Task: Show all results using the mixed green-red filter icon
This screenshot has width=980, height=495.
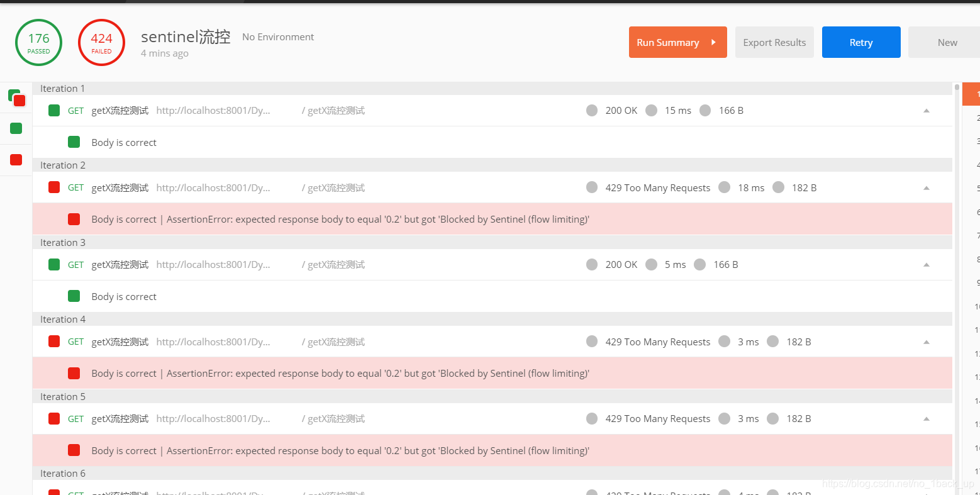Action: tap(17, 98)
